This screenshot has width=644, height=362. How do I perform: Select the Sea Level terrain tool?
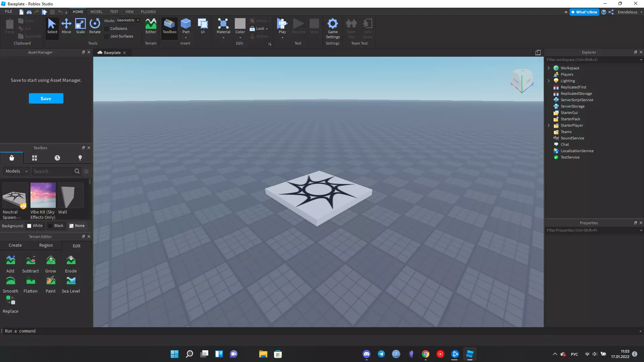coord(71,283)
